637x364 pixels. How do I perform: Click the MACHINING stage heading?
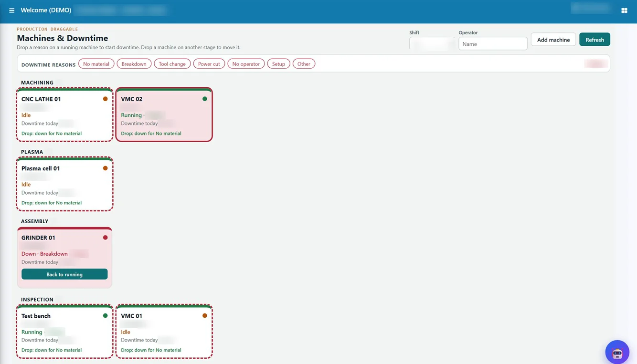pyautogui.click(x=37, y=83)
